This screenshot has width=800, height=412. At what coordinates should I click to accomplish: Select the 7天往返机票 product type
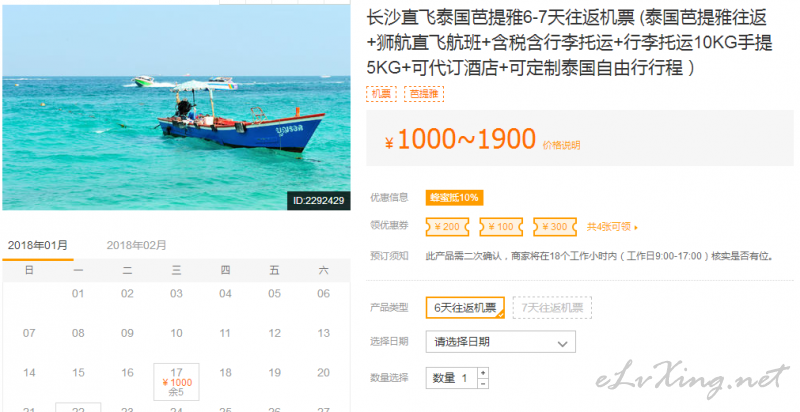click(552, 307)
